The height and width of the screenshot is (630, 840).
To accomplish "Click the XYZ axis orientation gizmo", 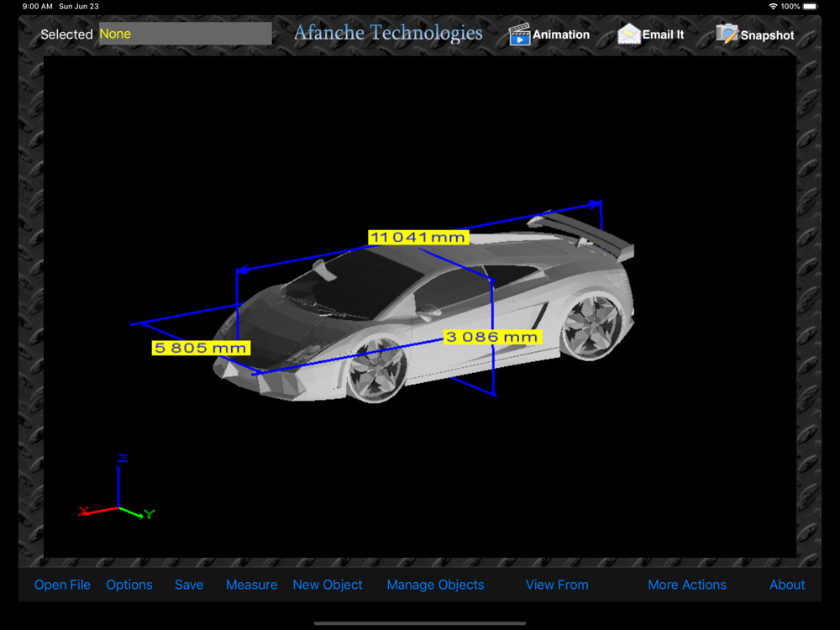I will [x=118, y=487].
